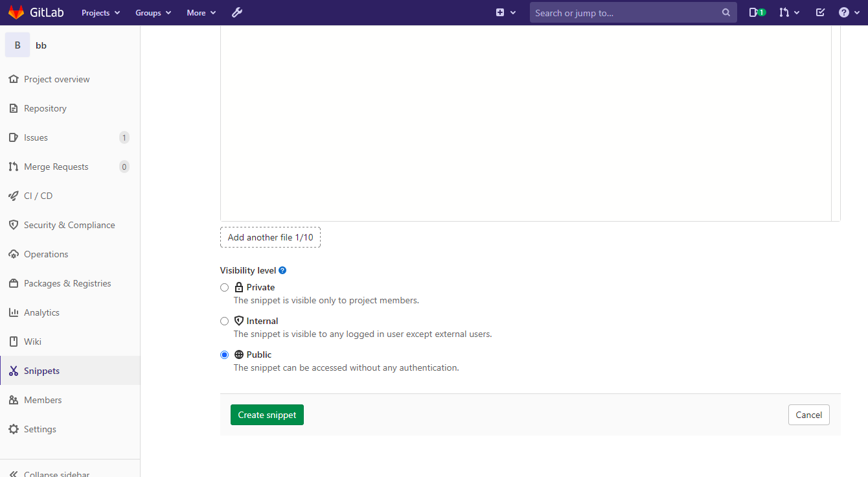
Task: Expand the Projects dropdown
Action: coord(100,12)
